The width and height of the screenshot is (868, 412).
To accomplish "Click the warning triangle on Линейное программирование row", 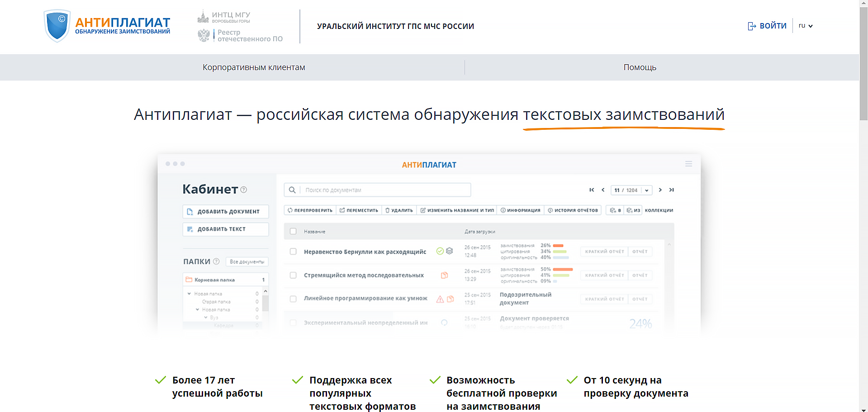I will point(440,299).
